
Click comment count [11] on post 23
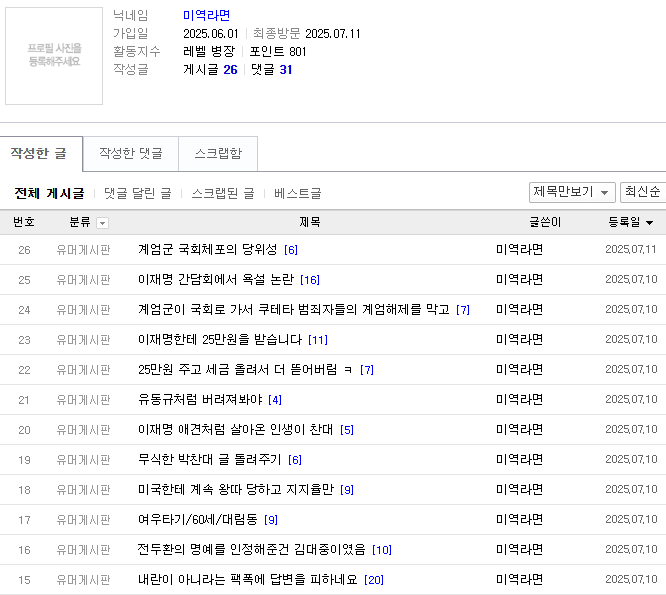(x=318, y=340)
